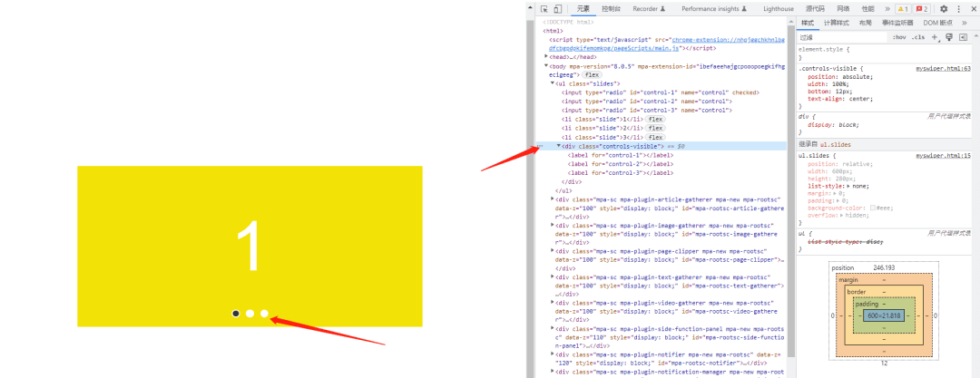Select the label for control-3 line
The image size is (980, 378).
click(x=620, y=173)
